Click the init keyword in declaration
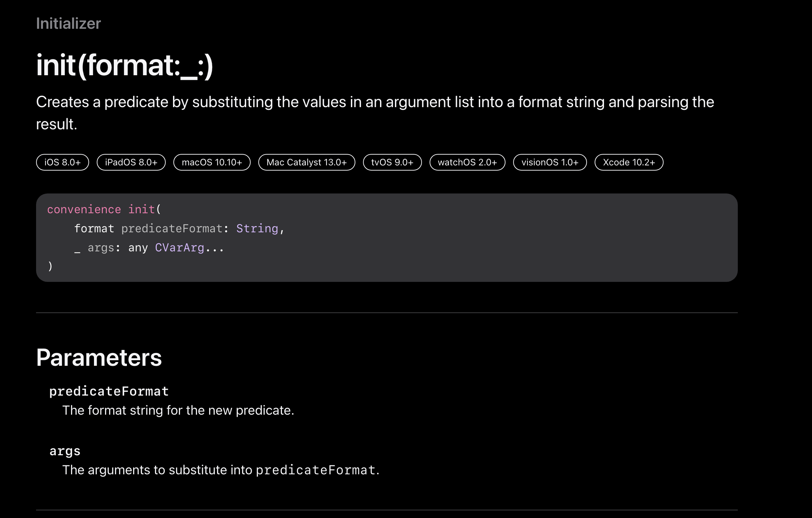Viewport: 812px width, 518px height. click(x=141, y=209)
